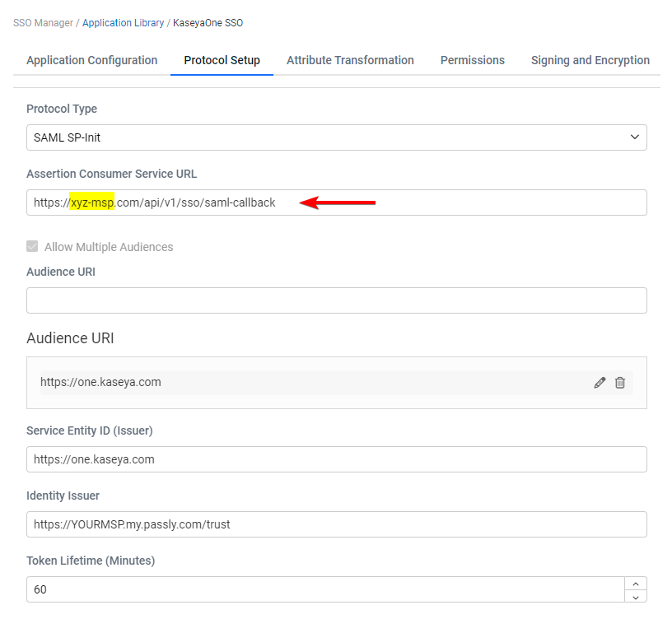The width and height of the screenshot is (672, 619).
Task: Click the Identity Issuer input field
Action: (337, 524)
